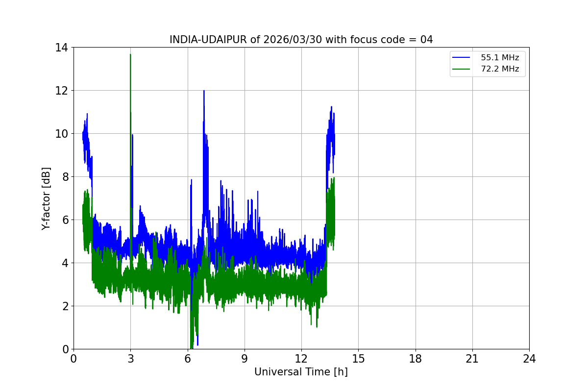Screen dimensions: 588x392
Task: Click the green 72.2 MHz legend line
Action: 461,69
